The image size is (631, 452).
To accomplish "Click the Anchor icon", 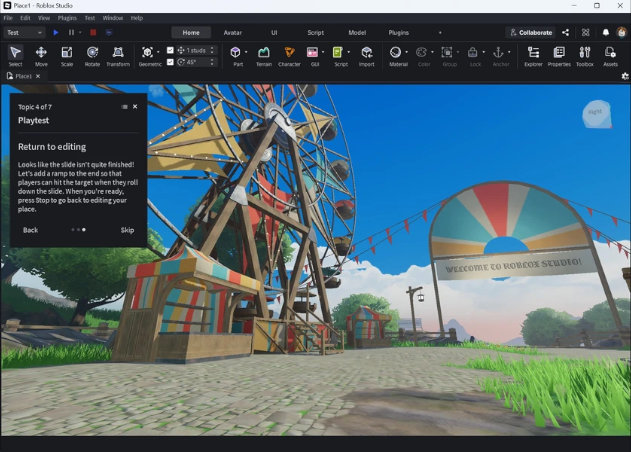I will click(x=498, y=52).
